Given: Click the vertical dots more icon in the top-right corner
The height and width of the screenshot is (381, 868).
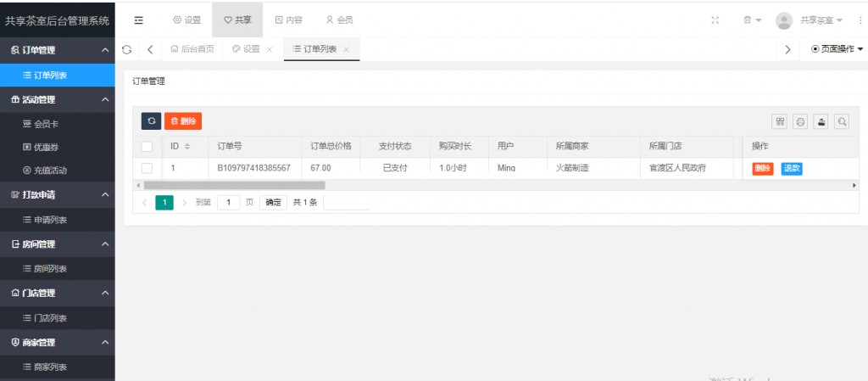Looking at the screenshot, I should point(860,20).
